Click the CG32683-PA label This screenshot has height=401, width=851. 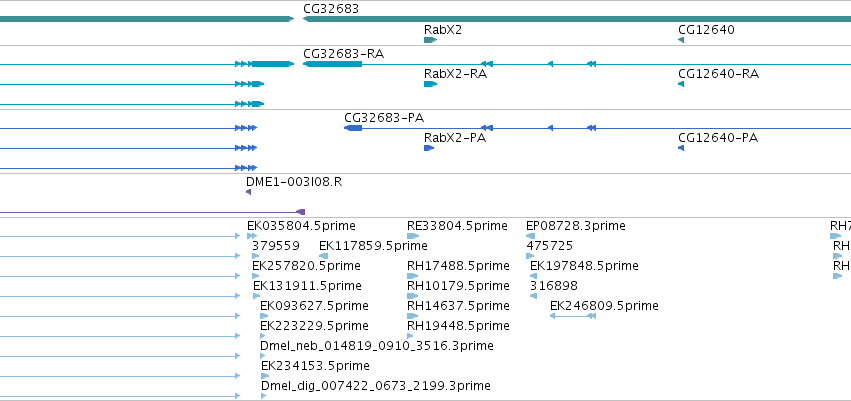coord(384,118)
